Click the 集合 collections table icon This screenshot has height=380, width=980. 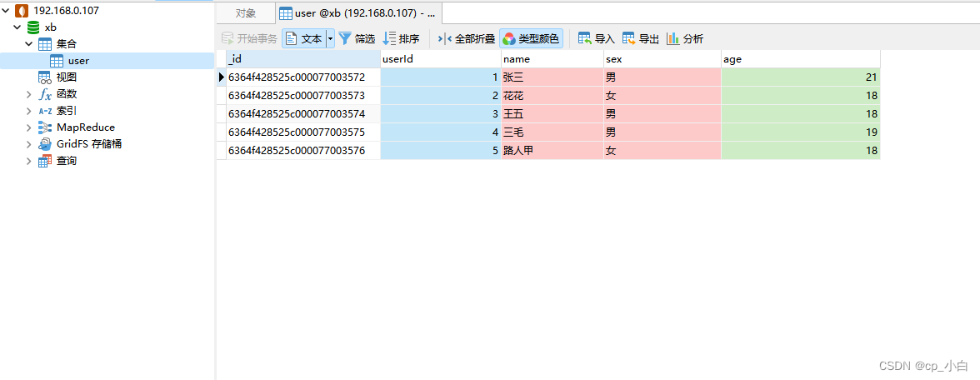click(45, 43)
